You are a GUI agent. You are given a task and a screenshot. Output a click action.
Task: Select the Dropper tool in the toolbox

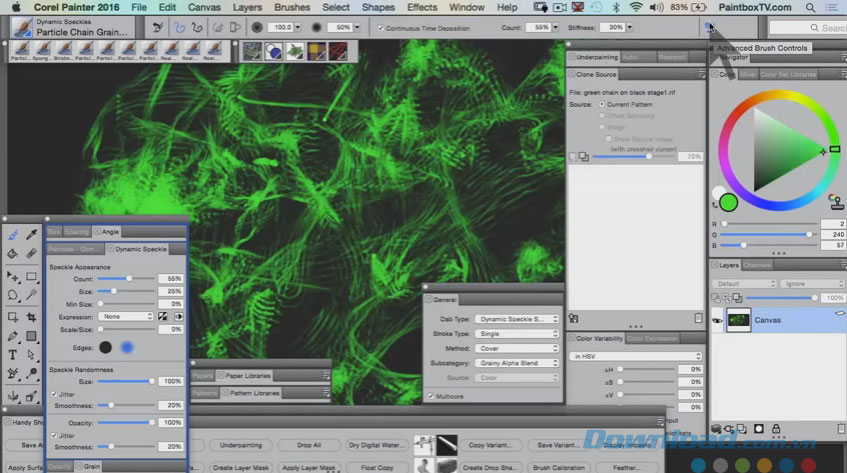(x=32, y=235)
